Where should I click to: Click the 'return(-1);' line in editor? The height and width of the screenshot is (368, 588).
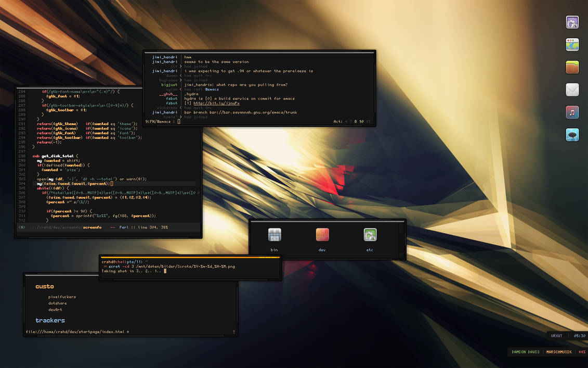(49, 142)
